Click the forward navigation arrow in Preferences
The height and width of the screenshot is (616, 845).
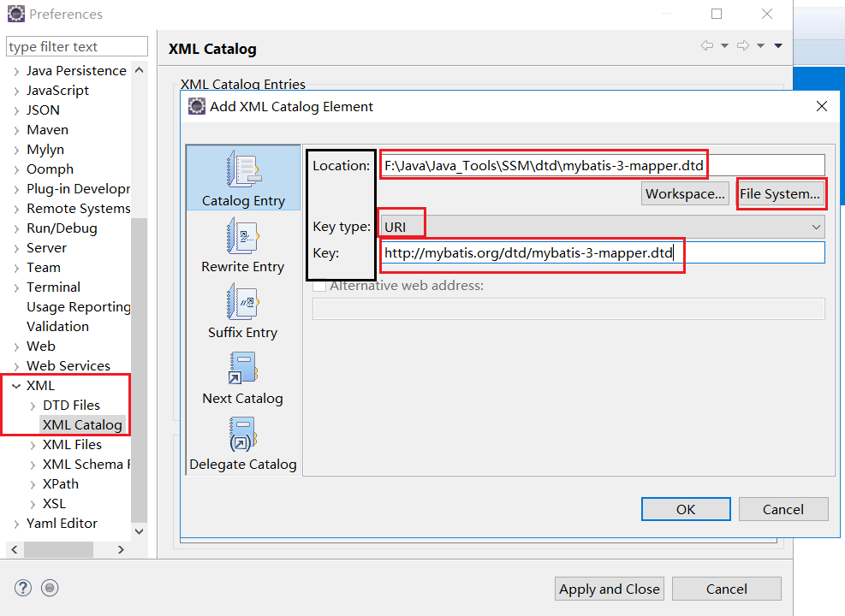(x=743, y=45)
